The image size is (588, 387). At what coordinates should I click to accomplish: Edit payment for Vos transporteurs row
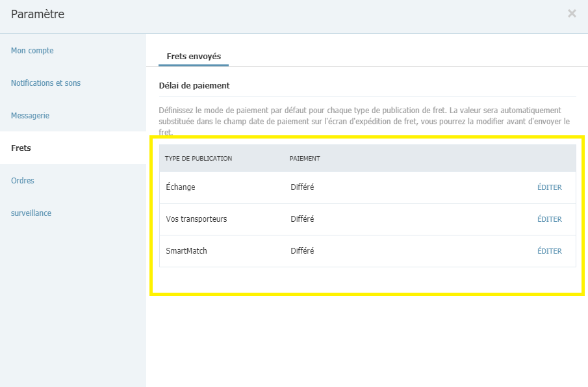pos(550,219)
